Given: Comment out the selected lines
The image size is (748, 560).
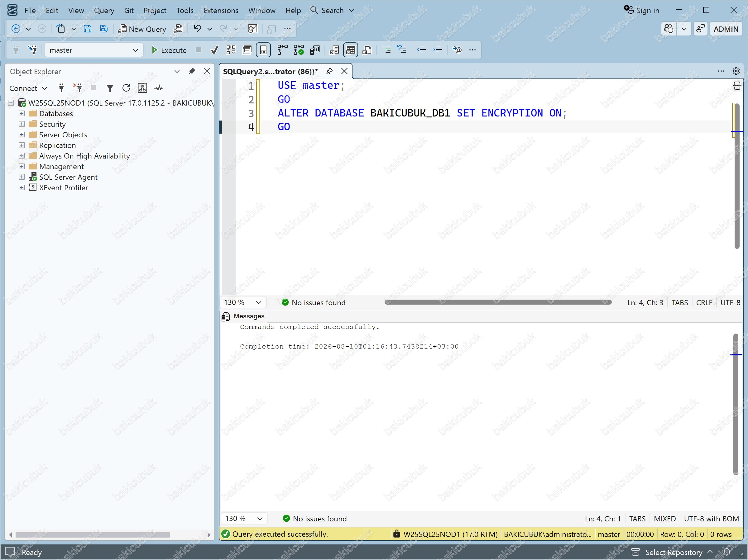Looking at the screenshot, I should point(386,50).
